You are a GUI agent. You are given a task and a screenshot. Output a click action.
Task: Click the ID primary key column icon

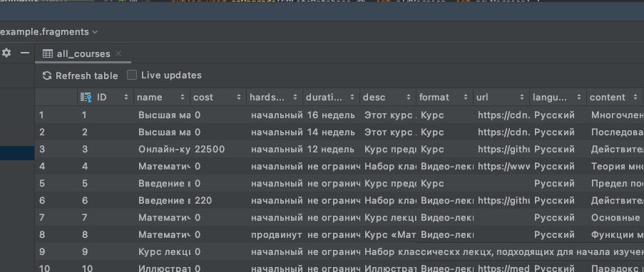[x=86, y=98]
